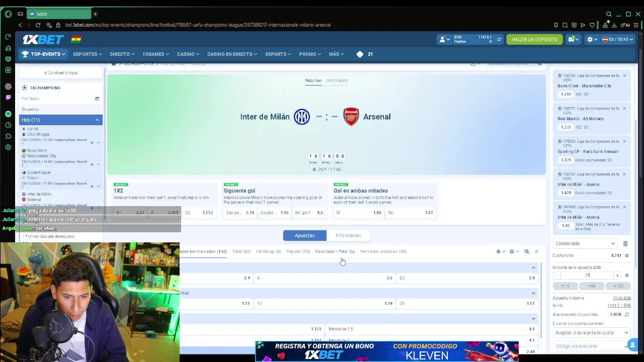This screenshot has width=644, height=362.
Task: Click the Código promocional field
Action: (x=589, y=346)
